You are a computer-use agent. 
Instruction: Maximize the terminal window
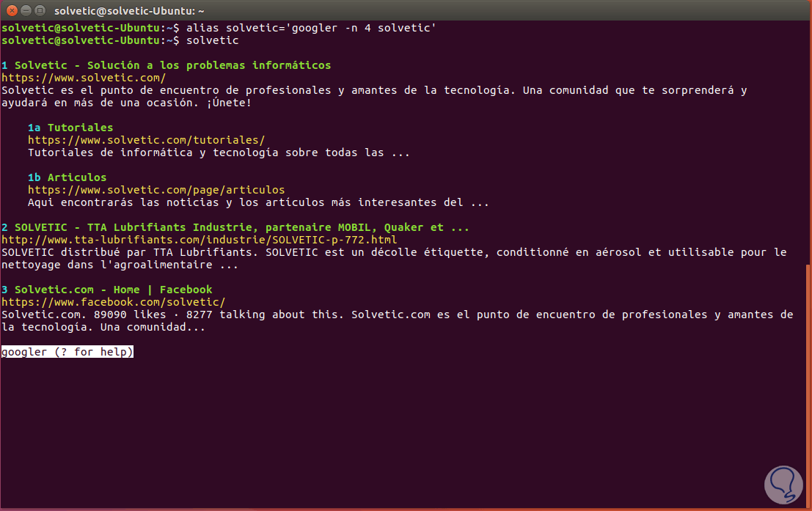point(40,10)
